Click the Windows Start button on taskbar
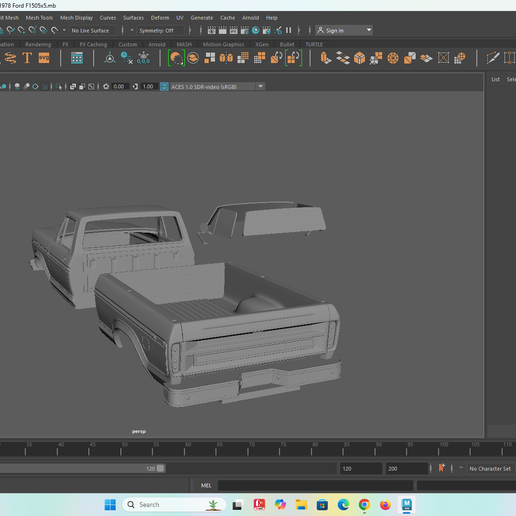 coord(110,505)
